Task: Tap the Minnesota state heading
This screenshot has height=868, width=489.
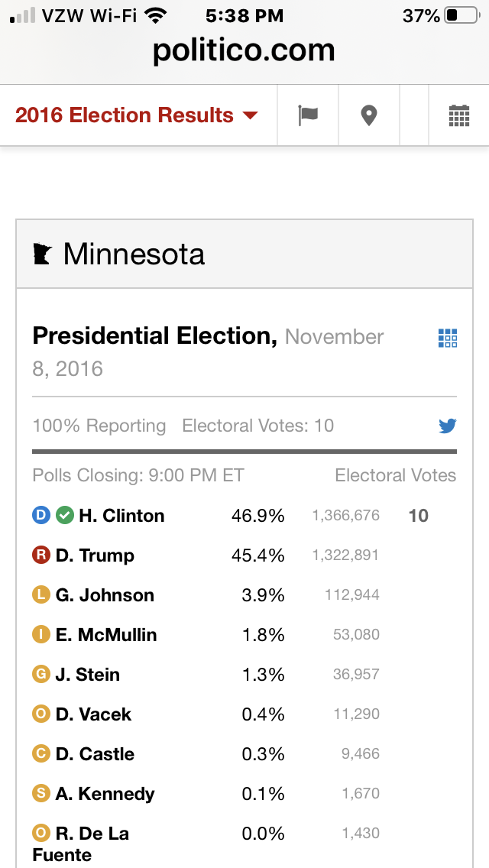Action: point(134,254)
